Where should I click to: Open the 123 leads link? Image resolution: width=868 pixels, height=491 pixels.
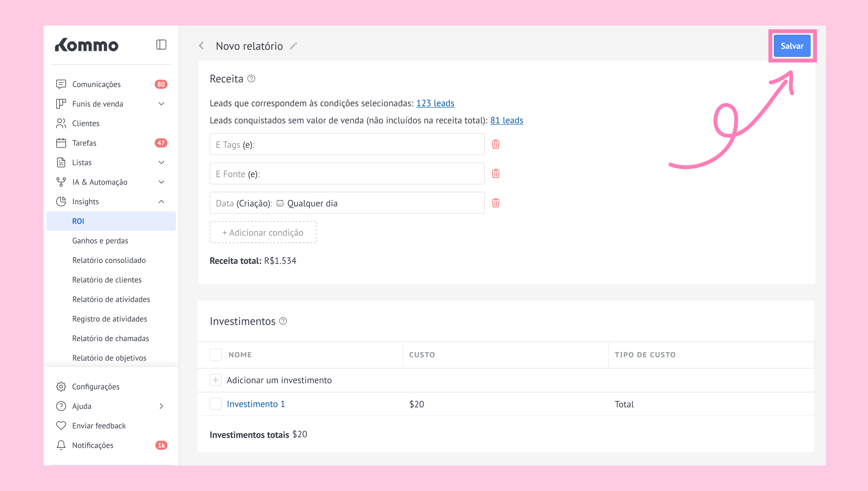pyautogui.click(x=435, y=103)
